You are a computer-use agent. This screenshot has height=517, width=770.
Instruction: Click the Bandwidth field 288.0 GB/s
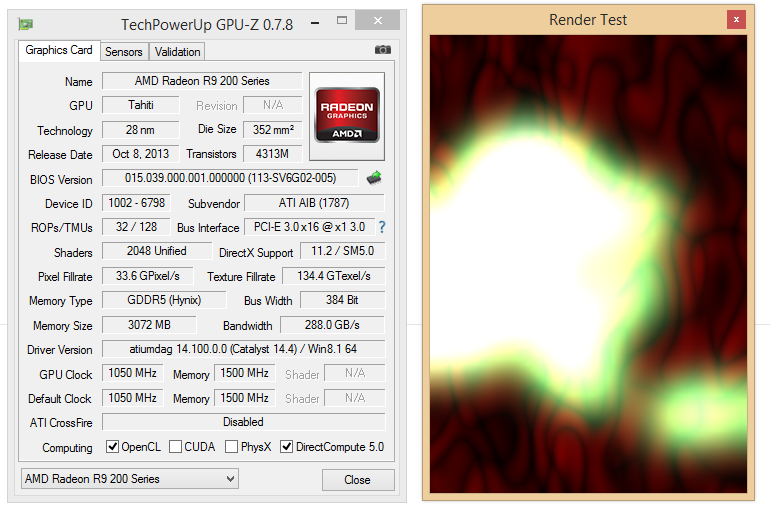pyautogui.click(x=332, y=325)
